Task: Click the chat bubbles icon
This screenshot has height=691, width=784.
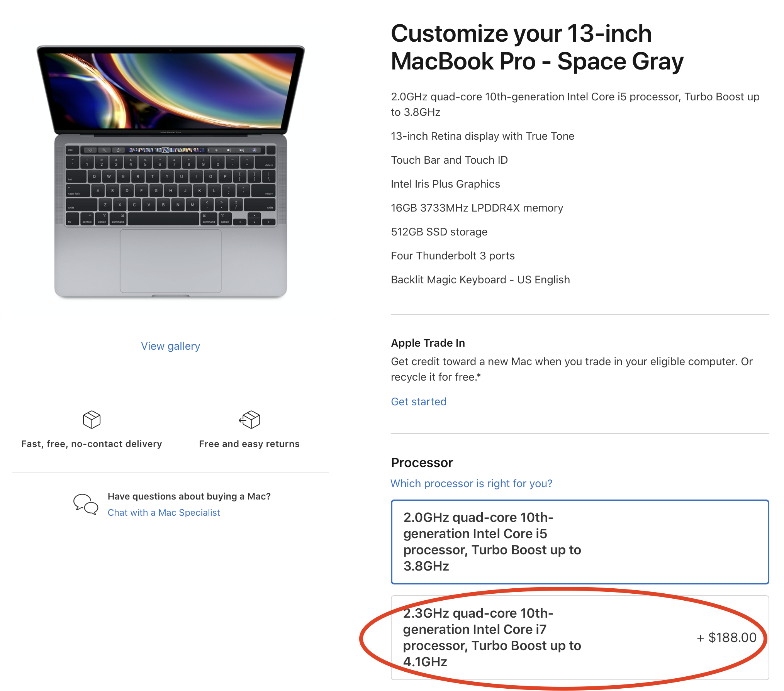Action: point(86,504)
